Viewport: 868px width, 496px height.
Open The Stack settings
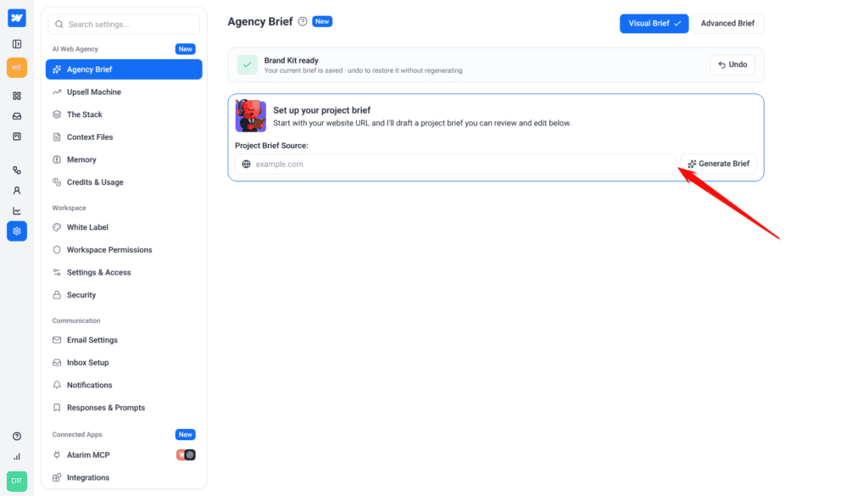124,114
